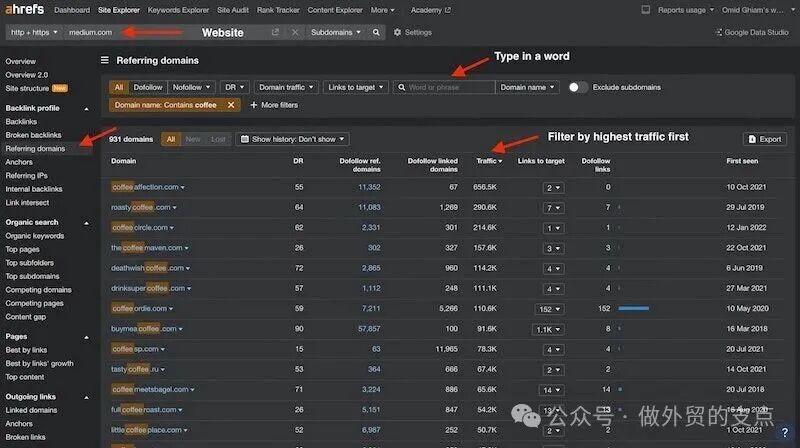The height and width of the screenshot is (448, 800).
Task: Select the All link type filter
Action: coord(119,87)
